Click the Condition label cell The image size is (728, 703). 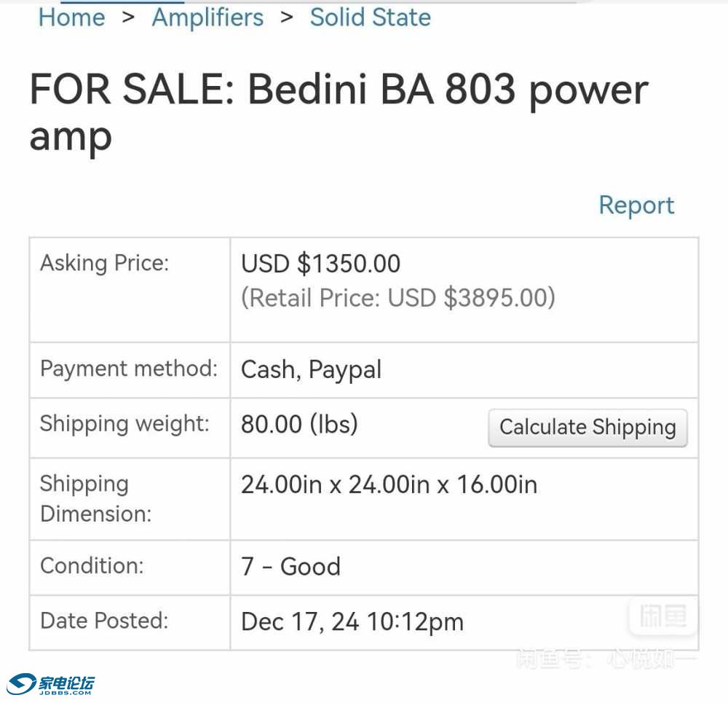(x=130, y=567)
